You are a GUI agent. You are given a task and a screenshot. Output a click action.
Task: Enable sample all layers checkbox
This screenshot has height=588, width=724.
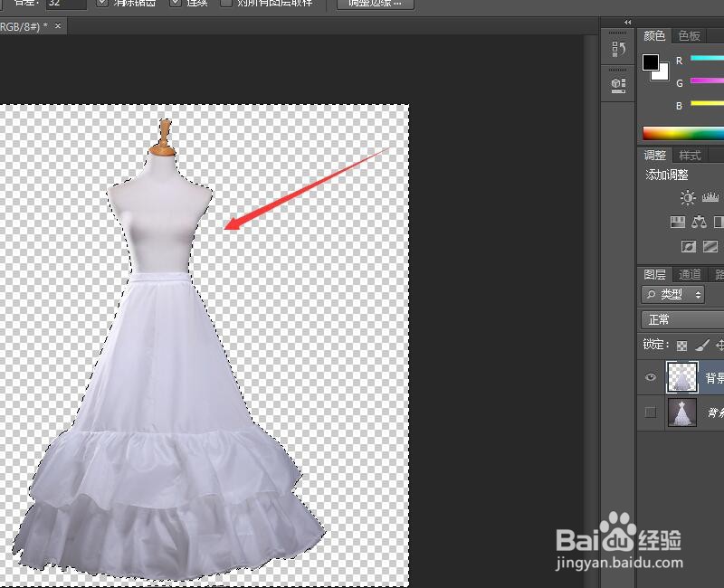pyautogui.click(x=226, y=3)
